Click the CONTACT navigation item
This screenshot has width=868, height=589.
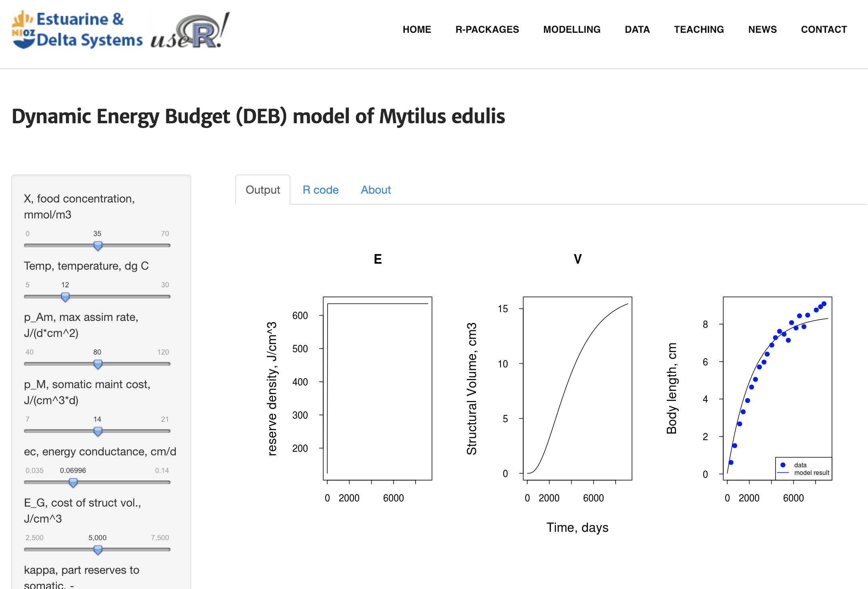pyautogui.click(x=825, y=30)
